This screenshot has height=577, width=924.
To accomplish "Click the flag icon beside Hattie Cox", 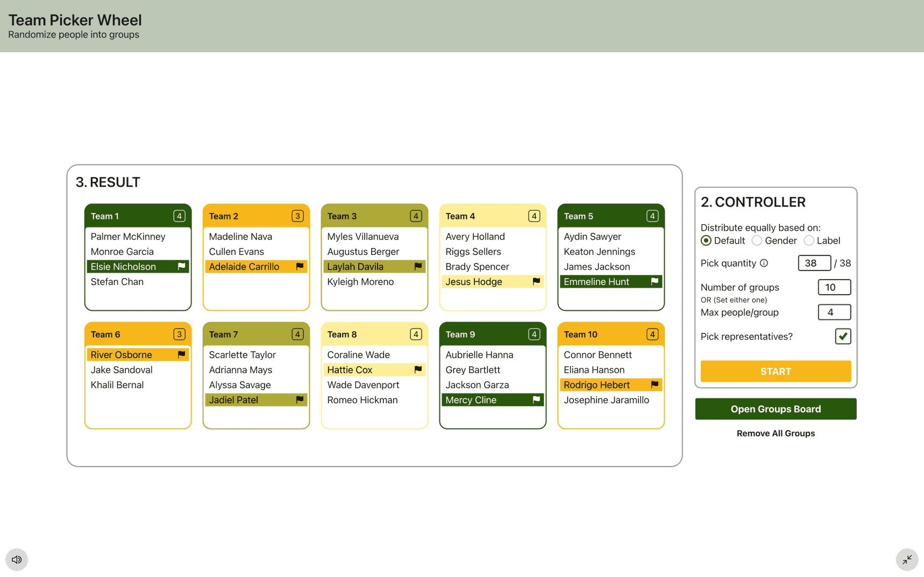I will [x=418, y=369].
